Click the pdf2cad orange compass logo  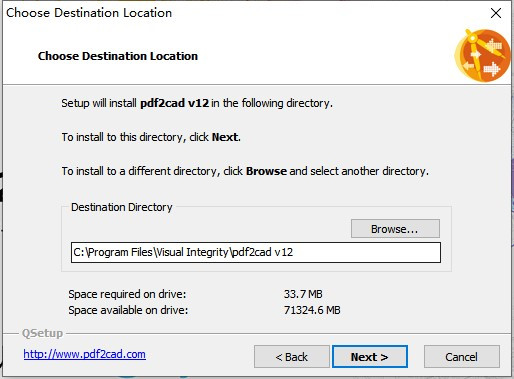(482, 55)
